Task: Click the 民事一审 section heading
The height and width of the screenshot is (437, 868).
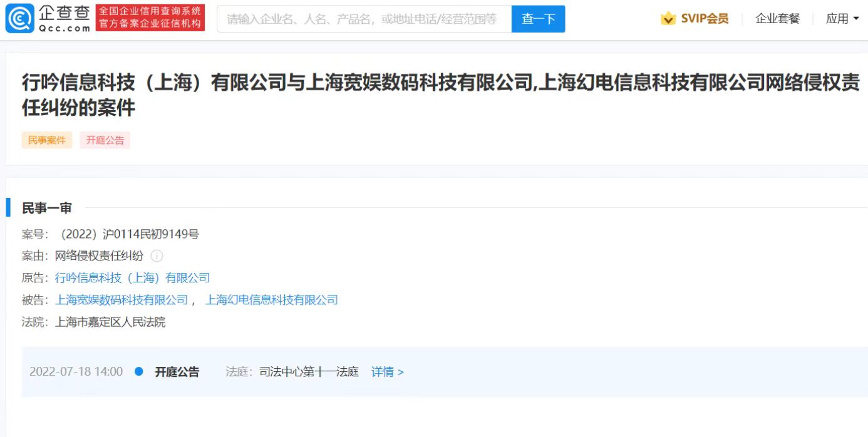Action: click(47, 208)
